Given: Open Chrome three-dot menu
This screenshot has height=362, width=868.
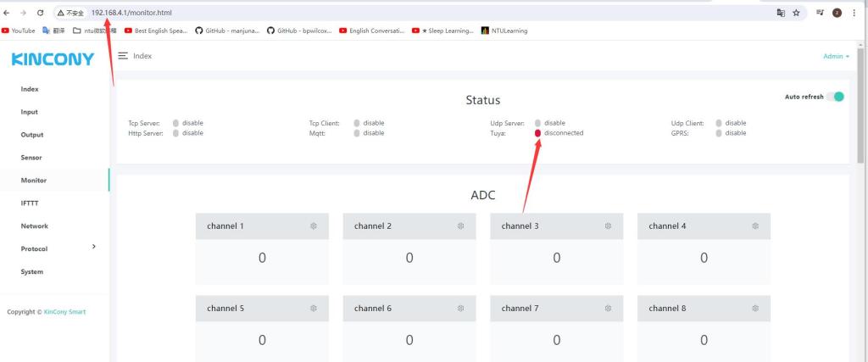Looking at the screenshot, I should tap(854, 14).
